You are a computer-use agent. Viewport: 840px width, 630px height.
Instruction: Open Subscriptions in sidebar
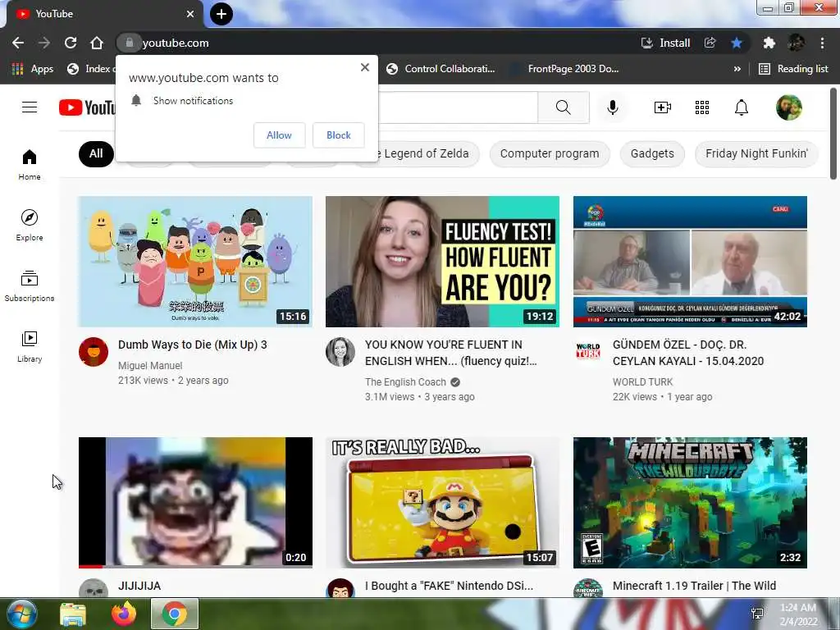point(30,286)
